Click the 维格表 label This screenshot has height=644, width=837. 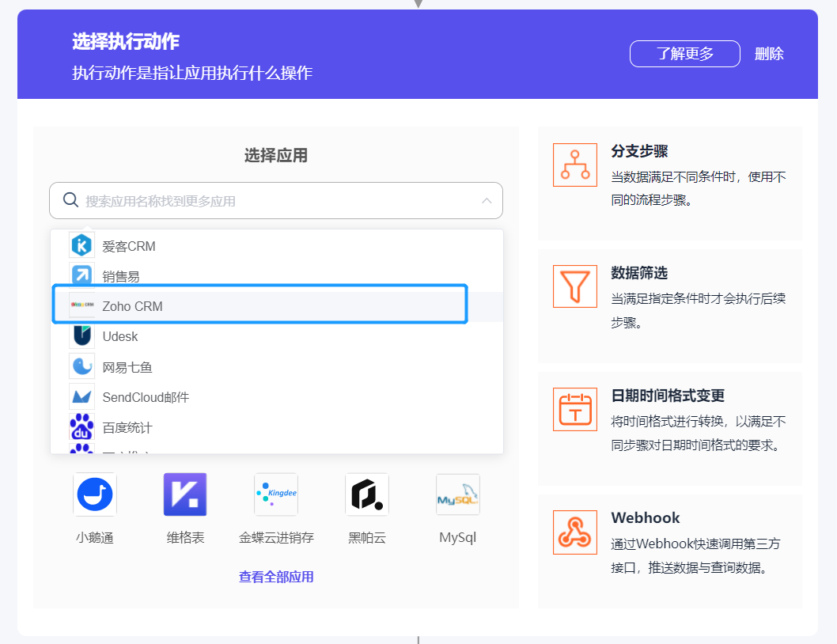point(185,537)
